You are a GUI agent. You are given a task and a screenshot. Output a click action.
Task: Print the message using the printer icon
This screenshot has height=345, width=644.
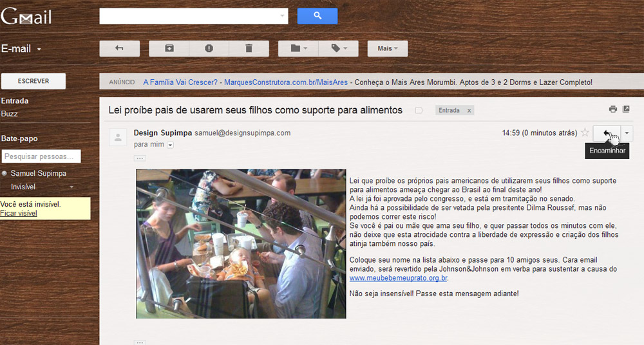(613, 109)
